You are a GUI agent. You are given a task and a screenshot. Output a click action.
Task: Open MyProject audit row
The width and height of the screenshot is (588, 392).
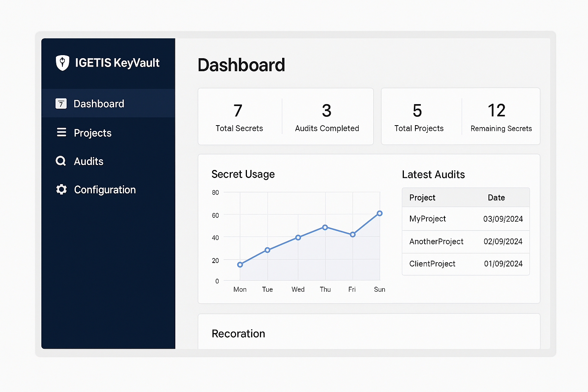428,219
